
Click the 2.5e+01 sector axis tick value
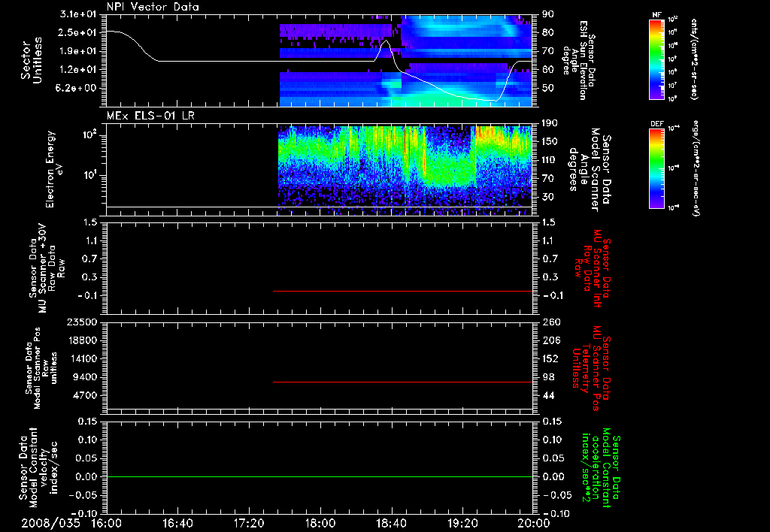(78, 32)
